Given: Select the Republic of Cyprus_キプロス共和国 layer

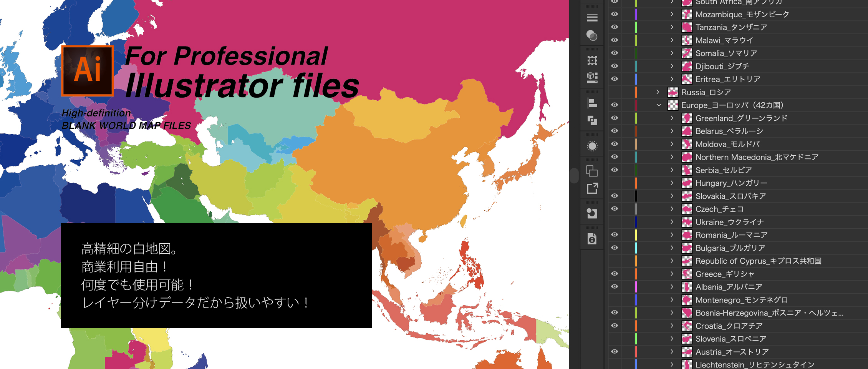Looking at the screenshot, I should tap(759, 261).
